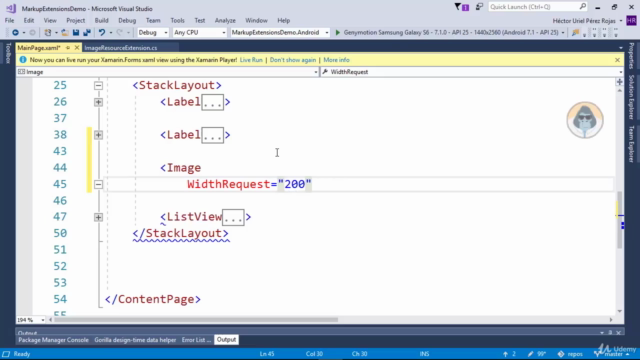The height and width of the screenshot is (360, 640).
Task: Close the MainPage.xaml tab
Action: [x=76, y=48]
